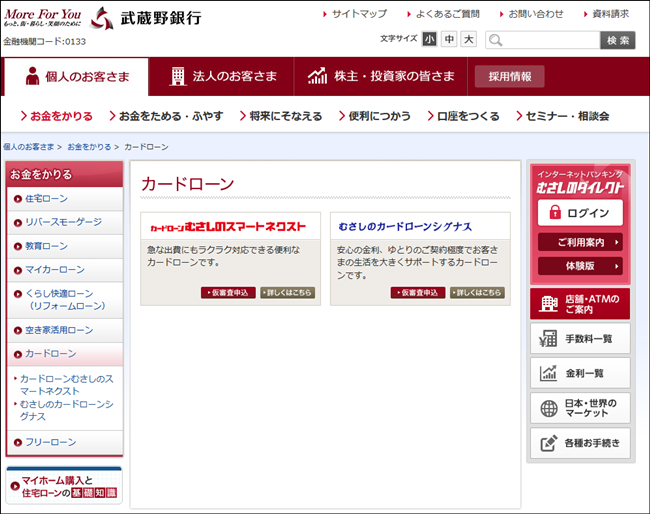Viewport: 650px width, 514px height.
Task: Click the building icon beside 法人のお客さま
Action: tap(178, 76)
